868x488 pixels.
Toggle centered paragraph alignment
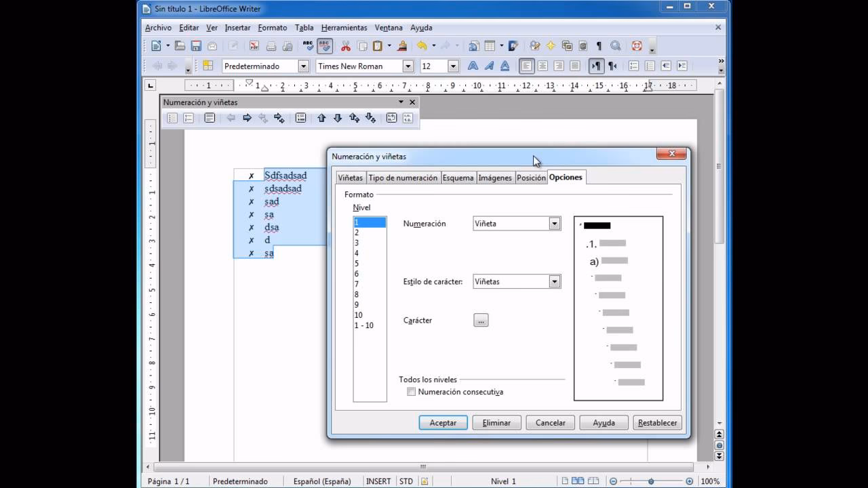541,66
